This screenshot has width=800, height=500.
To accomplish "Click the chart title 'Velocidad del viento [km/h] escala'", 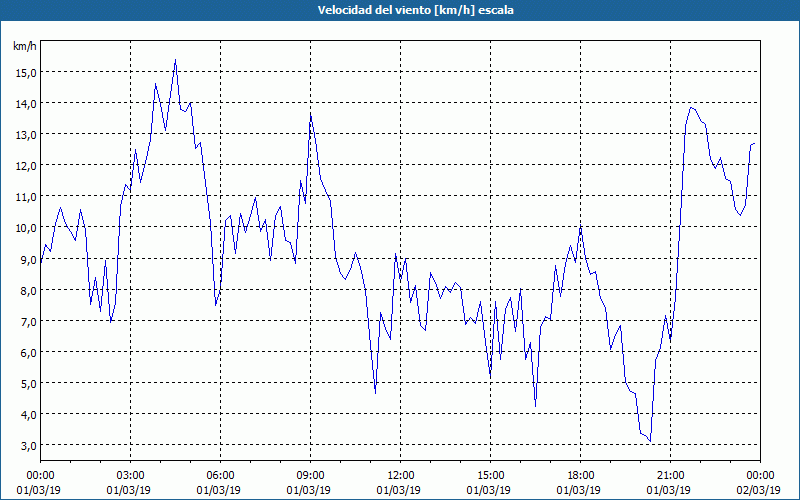I will (415, 10).
